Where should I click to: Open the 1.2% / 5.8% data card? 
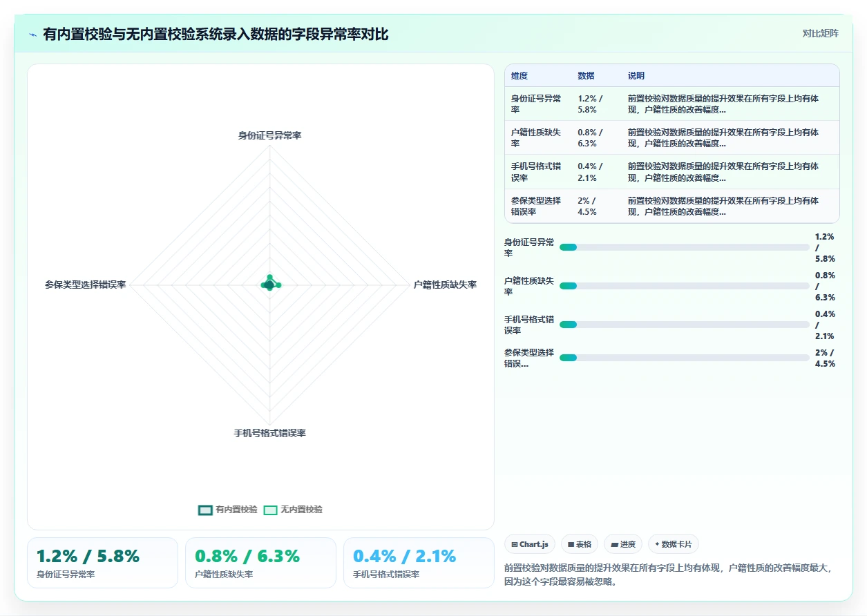point(102,563)
